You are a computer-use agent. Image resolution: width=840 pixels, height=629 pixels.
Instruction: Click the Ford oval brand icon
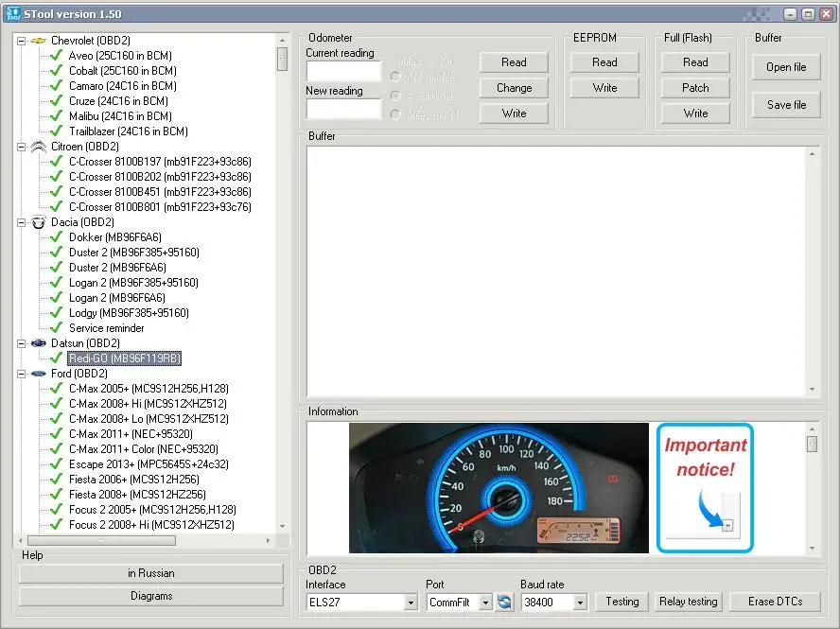pyautogui.click(x=38, y=374)
